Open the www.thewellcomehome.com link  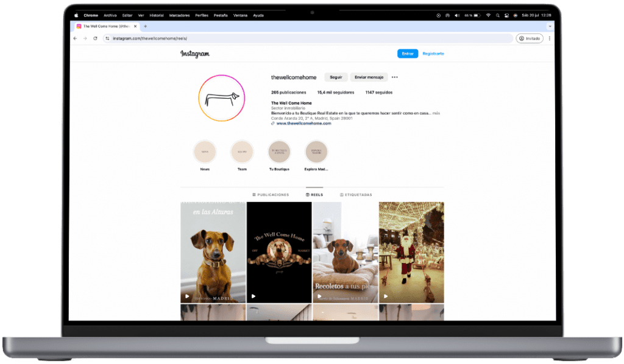click(x=303, y=124)
